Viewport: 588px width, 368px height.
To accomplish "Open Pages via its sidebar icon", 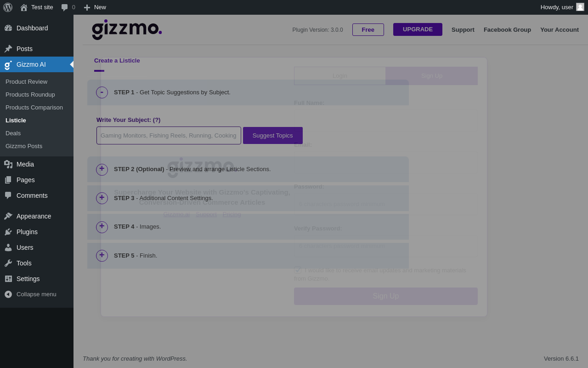I will [x=8, y=180].
